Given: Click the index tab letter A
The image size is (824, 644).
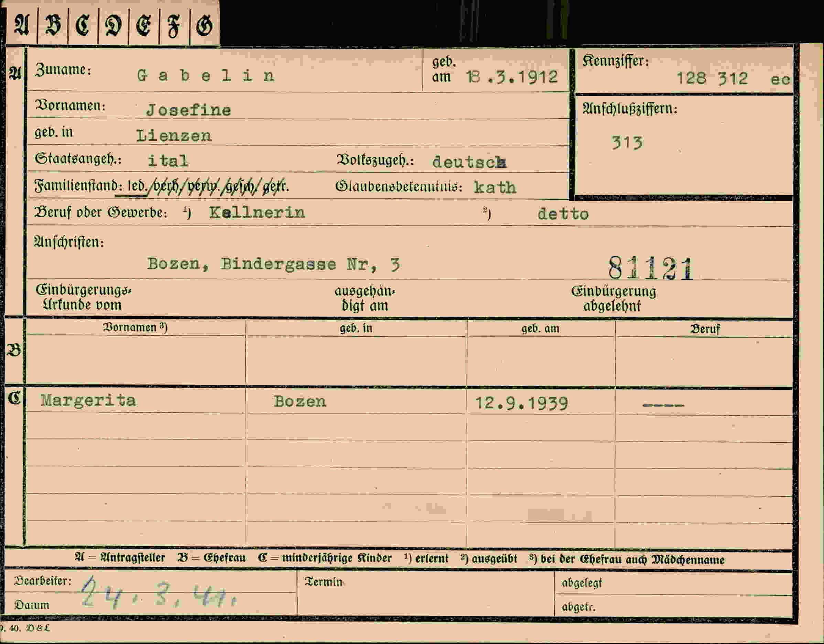Looking at the screenshot, I should (x=22, y=25).
